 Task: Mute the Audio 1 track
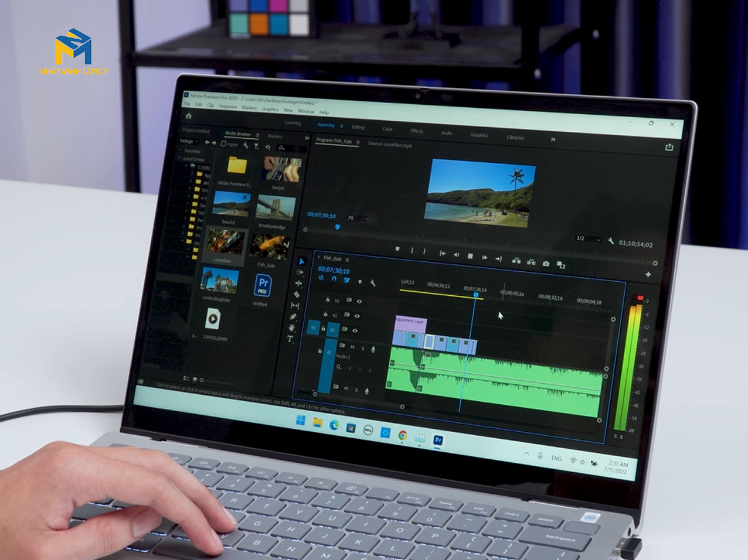(x=352, y=347)
